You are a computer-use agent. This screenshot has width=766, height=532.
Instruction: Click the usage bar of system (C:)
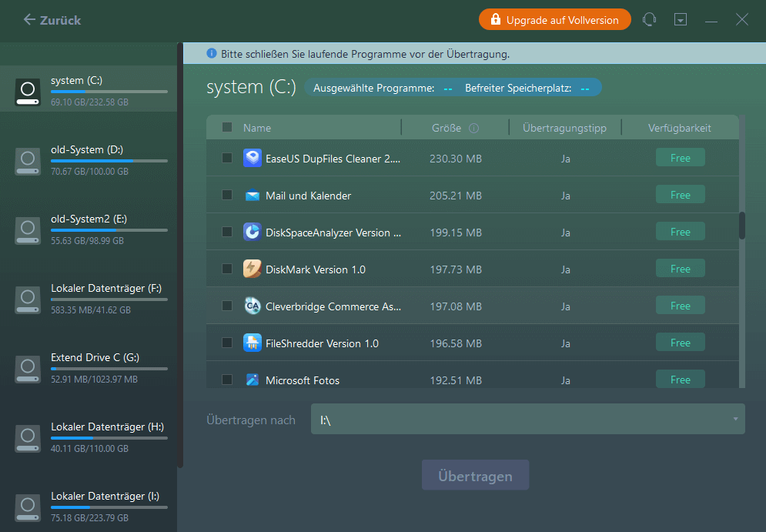[x=109, y=92]
